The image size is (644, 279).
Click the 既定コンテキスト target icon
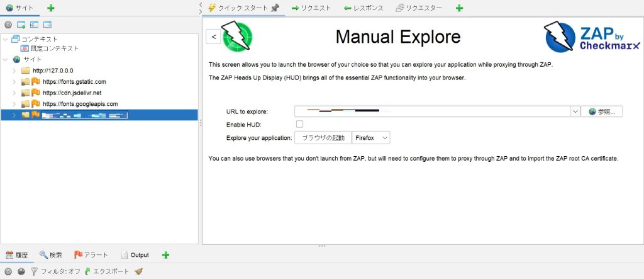25,48
